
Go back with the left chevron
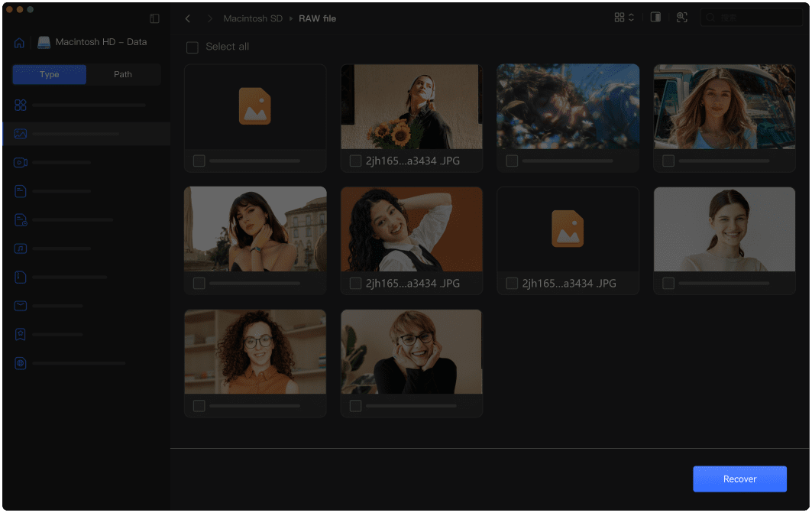tap(188, 18)
